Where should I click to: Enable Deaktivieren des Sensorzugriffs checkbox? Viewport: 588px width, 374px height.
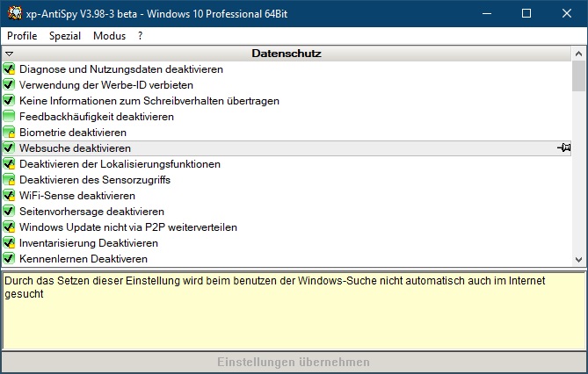pyautogui.click(x=9, y=179)
